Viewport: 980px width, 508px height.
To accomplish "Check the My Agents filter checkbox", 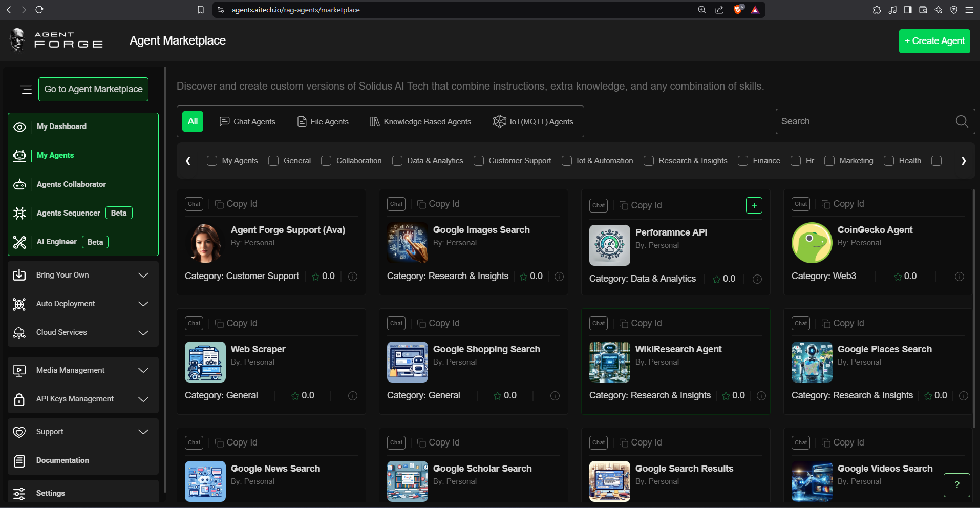I will coord(212,161).
